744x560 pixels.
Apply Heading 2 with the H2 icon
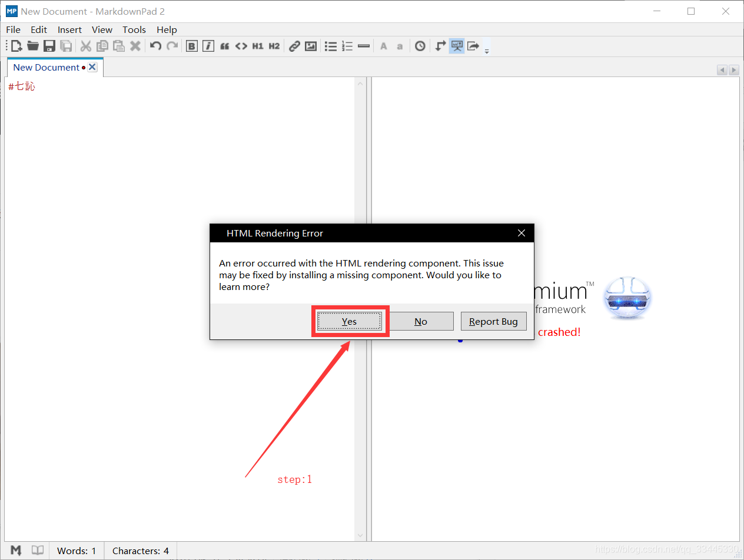pos(274,46)
